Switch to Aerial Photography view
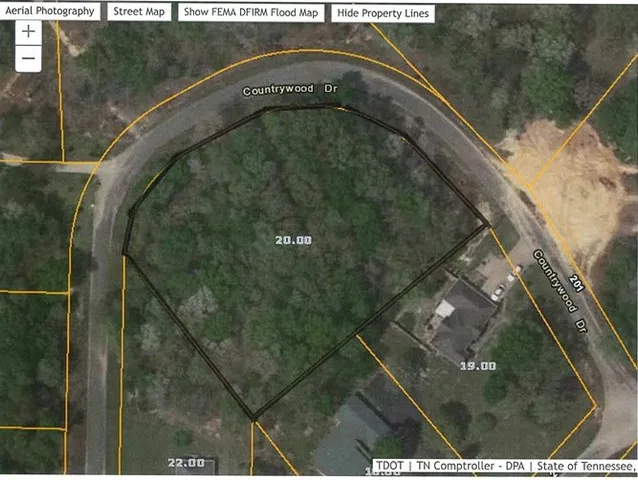Viewport: 638px width, 480px height. (49, 12)
